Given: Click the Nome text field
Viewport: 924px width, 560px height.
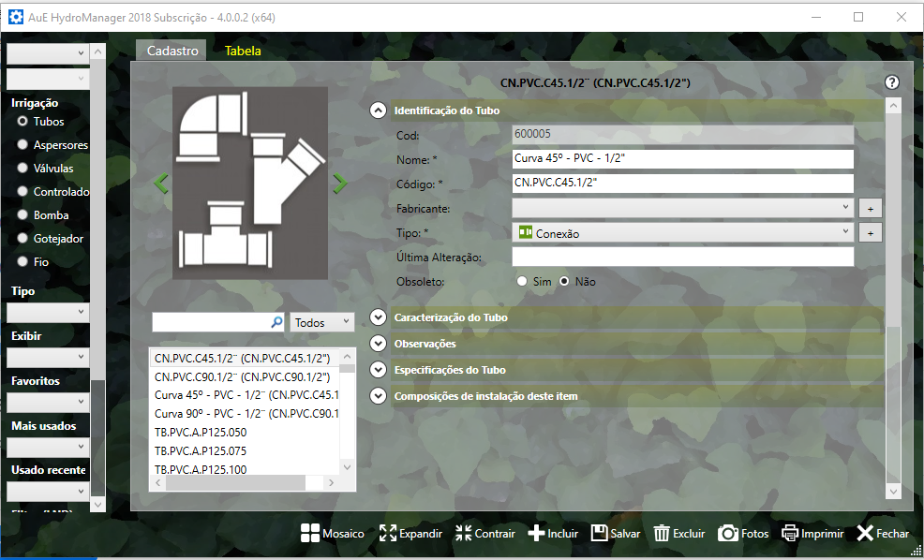Looking at the screenshot, I should [682, 159].
